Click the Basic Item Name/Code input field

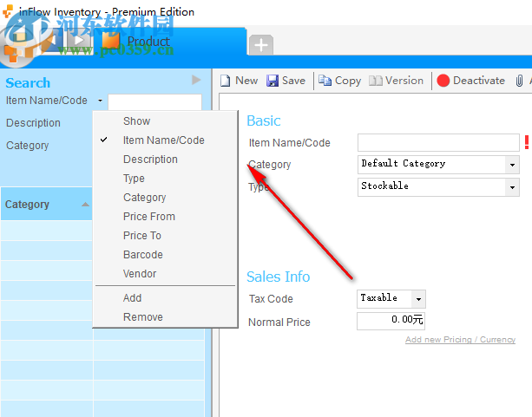tap(438, 142)
